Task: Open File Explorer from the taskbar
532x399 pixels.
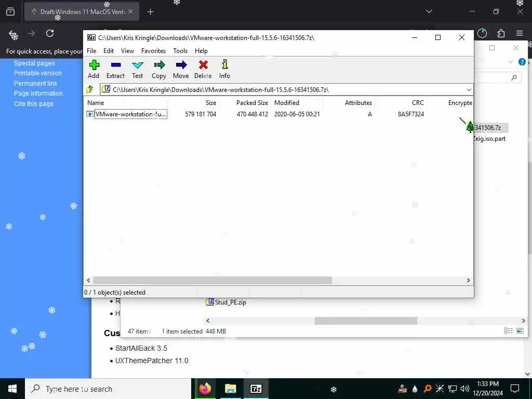Action: point(230,389)
